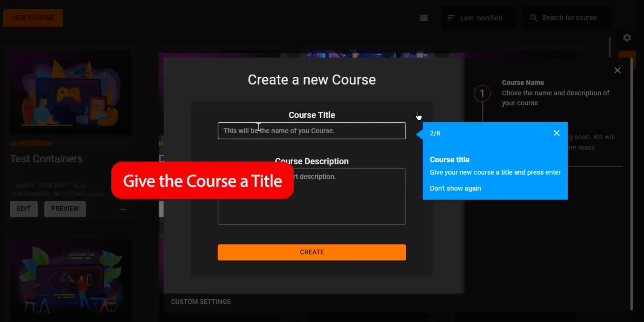Open the three-dot menu on Test Containers card
The height and width of the screenshot is (322, 644).
pyautogui.click(x=123, y=209)
